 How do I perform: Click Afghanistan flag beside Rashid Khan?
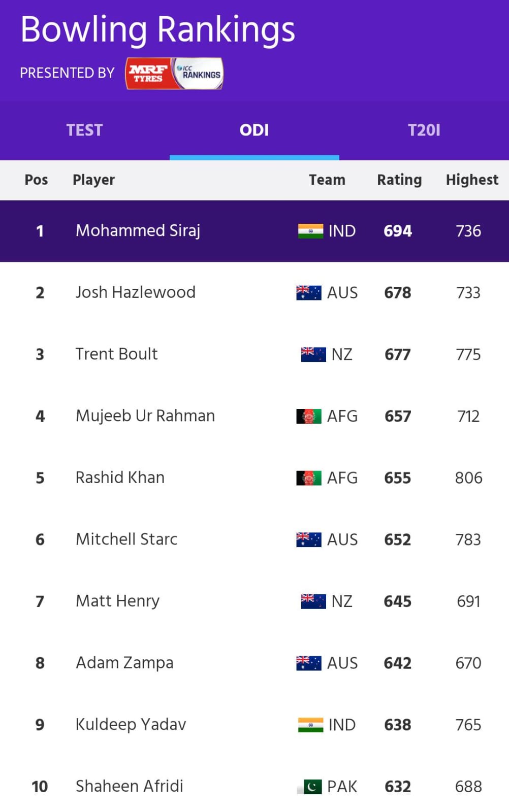pyautogui.click(x=309, y=478)
